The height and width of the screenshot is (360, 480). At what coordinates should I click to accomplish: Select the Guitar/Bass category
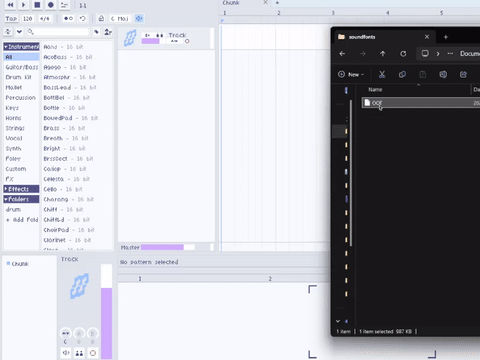pyautogui.click(x=21, y=67)
